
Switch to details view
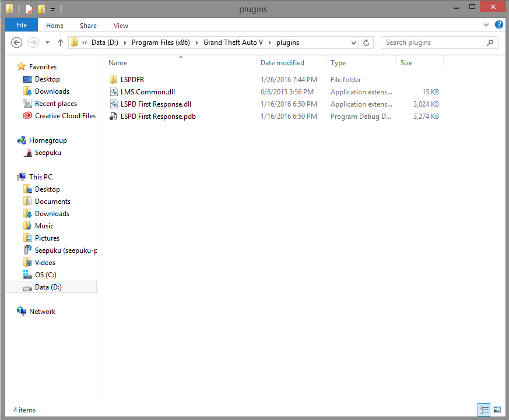point(484,410)
